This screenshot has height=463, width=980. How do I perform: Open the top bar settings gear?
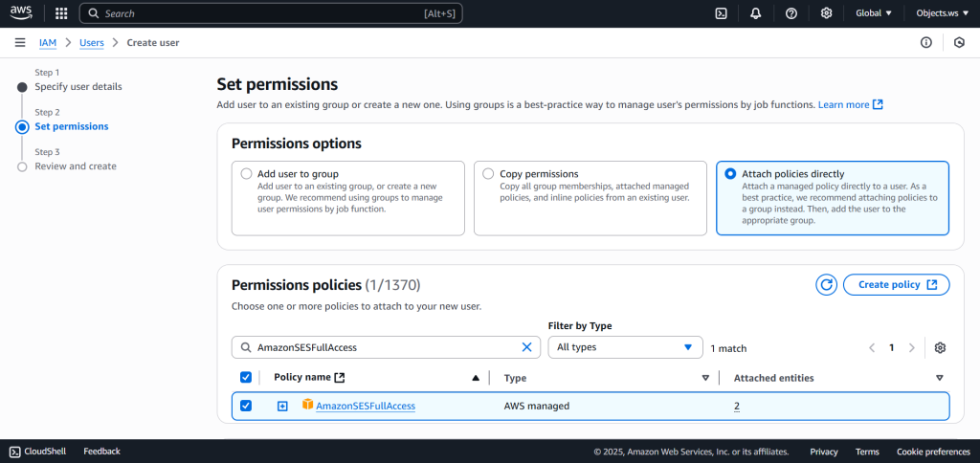(x=826, y=13)
